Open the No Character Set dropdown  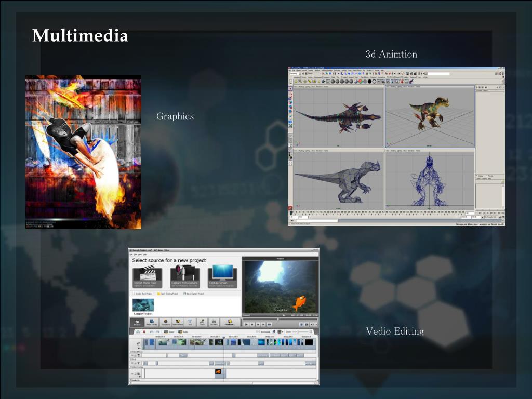(x=490, y=217)
